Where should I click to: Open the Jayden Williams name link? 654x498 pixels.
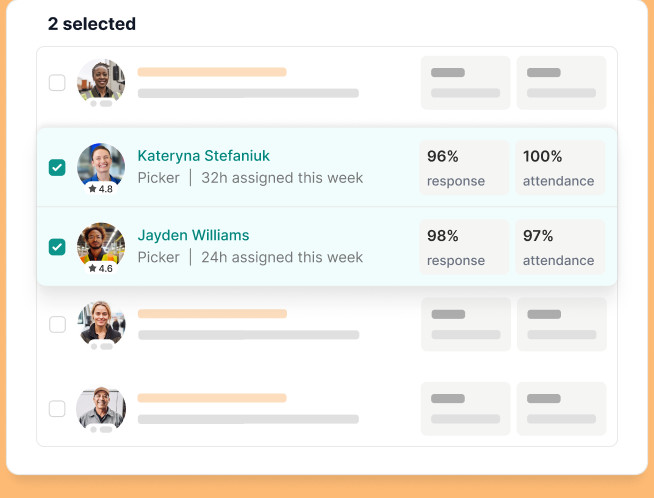tap(193, 236)
